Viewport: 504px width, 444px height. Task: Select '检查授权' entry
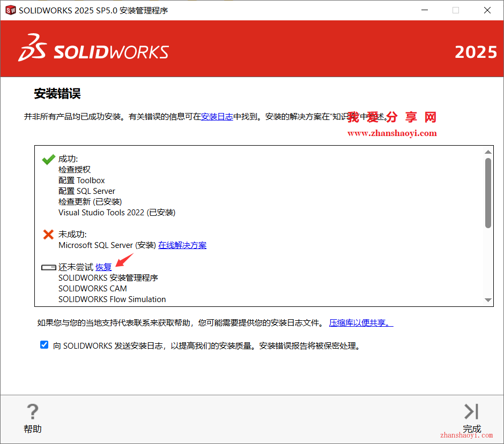(x=75, y=169)
